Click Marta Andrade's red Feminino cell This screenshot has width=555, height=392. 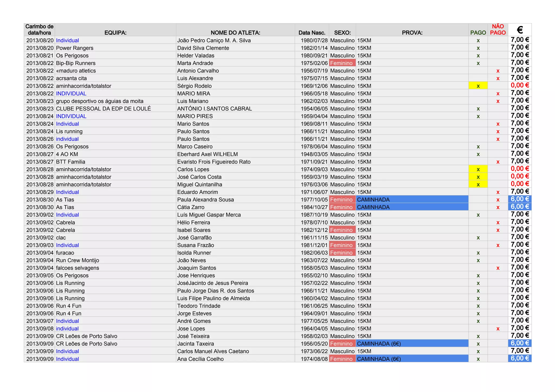click(x=342, y=63)
